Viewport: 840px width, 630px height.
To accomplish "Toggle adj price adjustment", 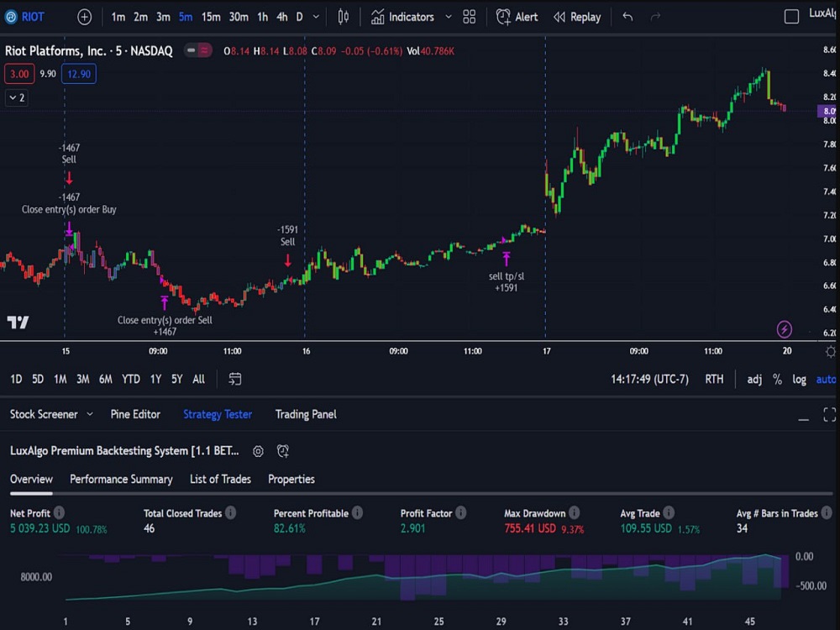I will click(x=754, y=380).
